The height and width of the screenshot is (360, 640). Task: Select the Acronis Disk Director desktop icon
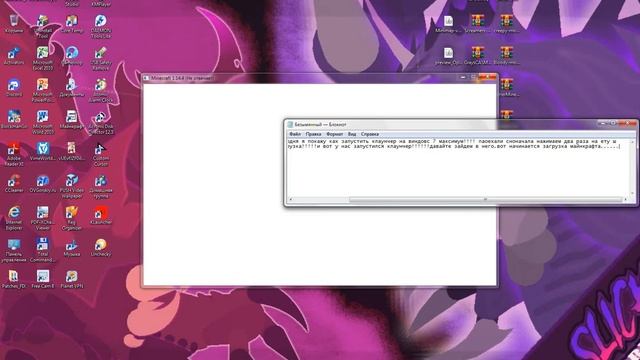click(100, 122)
